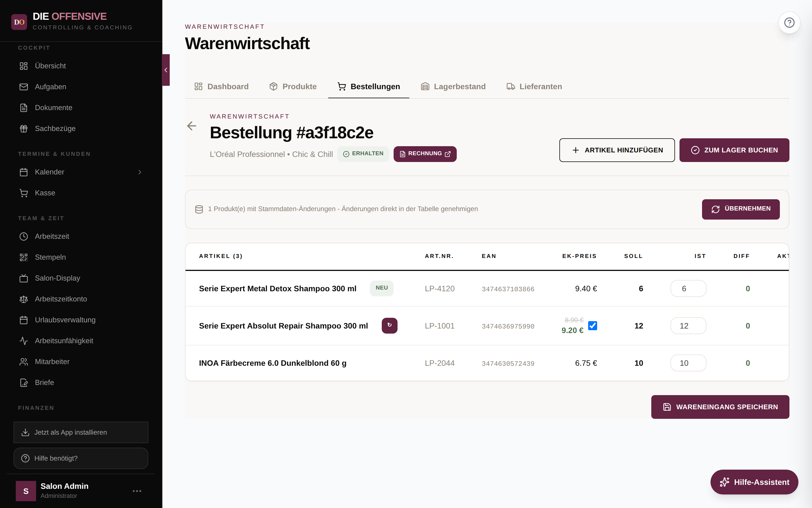The image size is (812, 508).
Task: Click the refresh icon next to Absolut Repair Shampoo
Action: 389,325
